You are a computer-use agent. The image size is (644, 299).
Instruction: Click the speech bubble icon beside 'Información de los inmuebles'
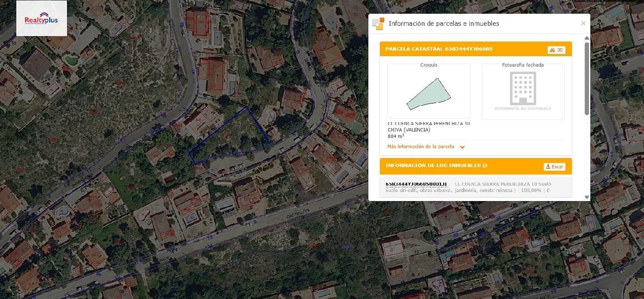(485, 166)
